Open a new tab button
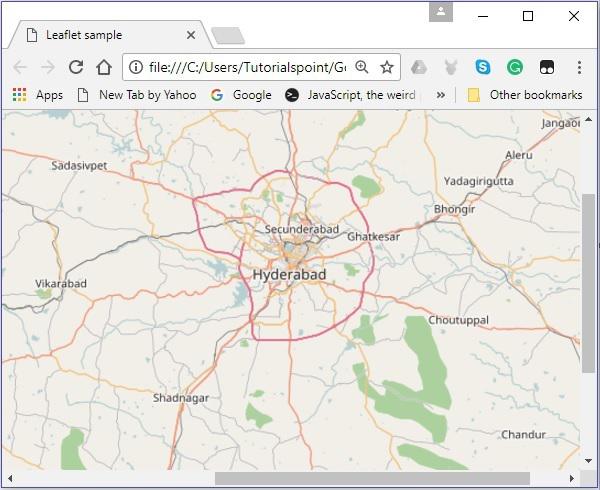The height and width of the screenshot is (490, 600). coord(228,36)
